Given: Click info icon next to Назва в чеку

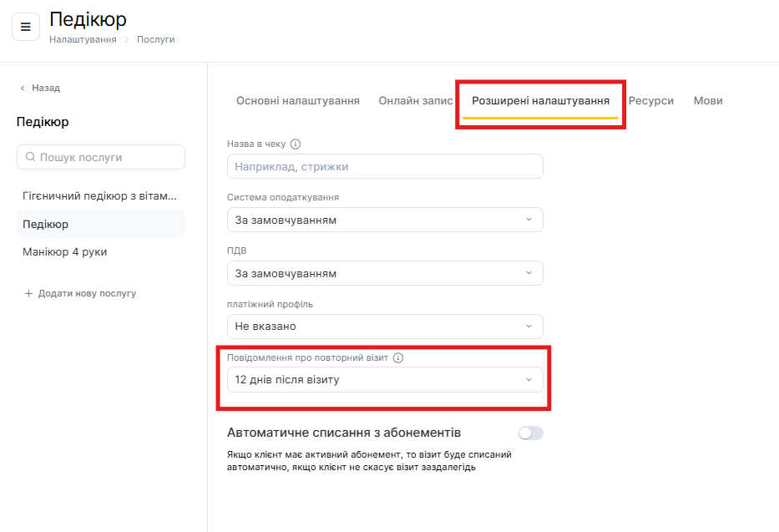Looking at the screenshot, I should point(296,144).
